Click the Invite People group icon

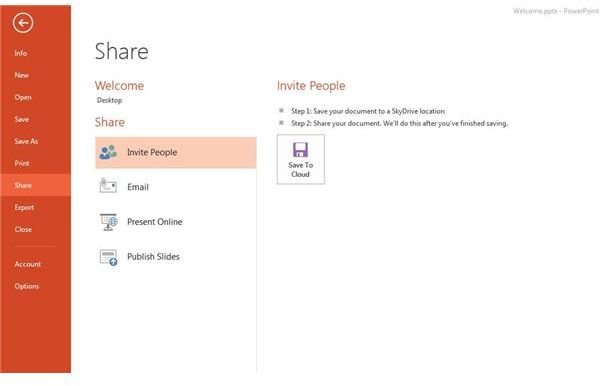coord(108,152)
